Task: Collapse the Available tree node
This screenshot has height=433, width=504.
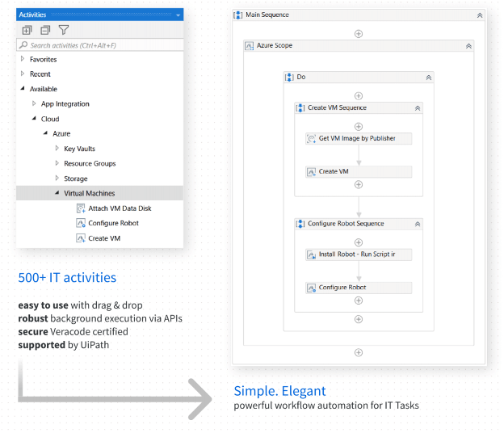Action: 23,88
